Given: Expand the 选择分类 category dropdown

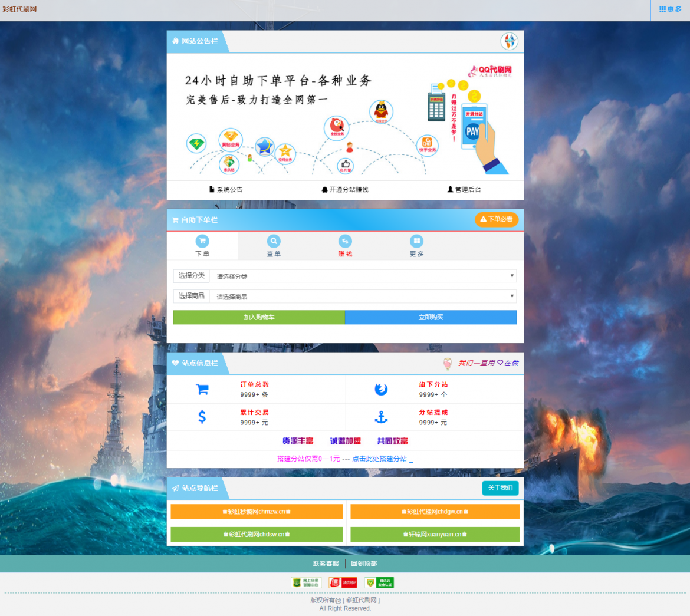Looking at the screenshot, I should (362, 276).
